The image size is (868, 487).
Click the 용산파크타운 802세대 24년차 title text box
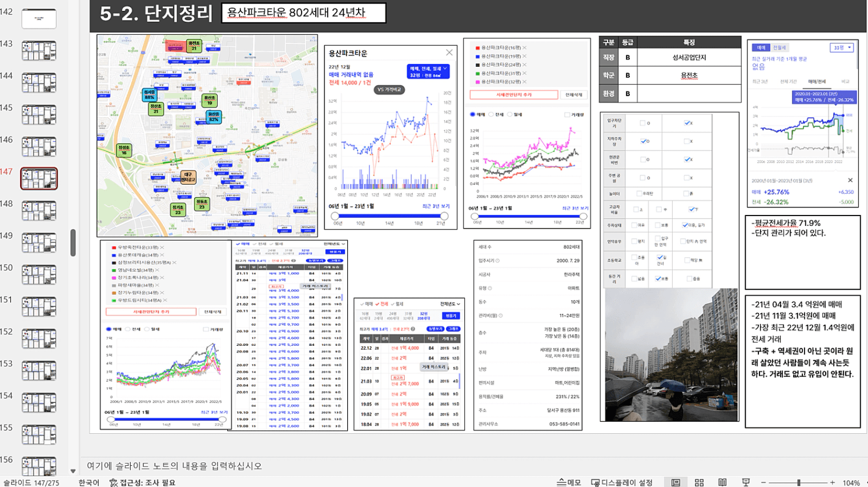point(304,13)
